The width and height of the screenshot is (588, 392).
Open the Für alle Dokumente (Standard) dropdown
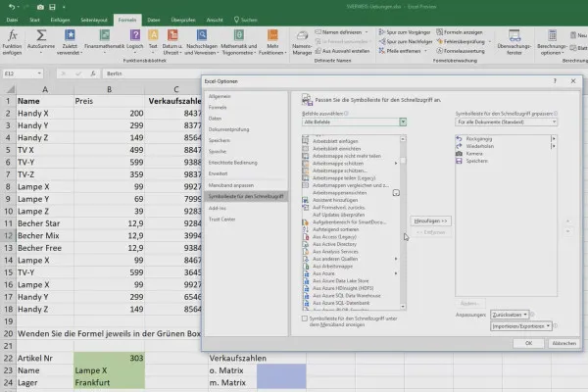click(506, 122)
